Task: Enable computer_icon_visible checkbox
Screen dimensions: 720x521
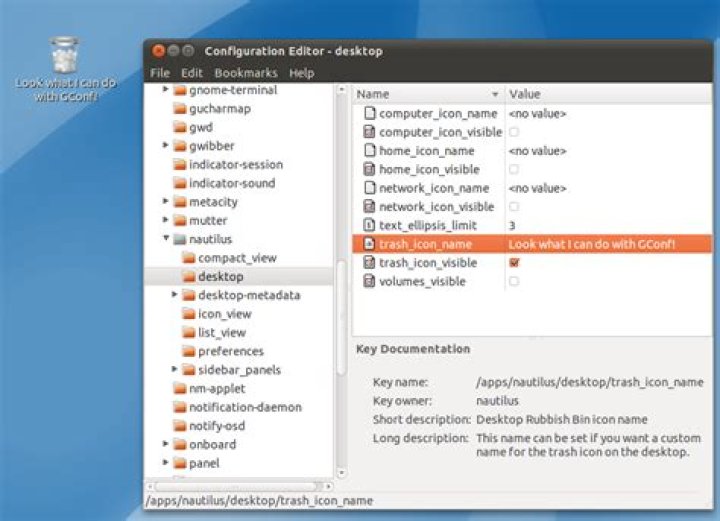Action: click(514, 132)
